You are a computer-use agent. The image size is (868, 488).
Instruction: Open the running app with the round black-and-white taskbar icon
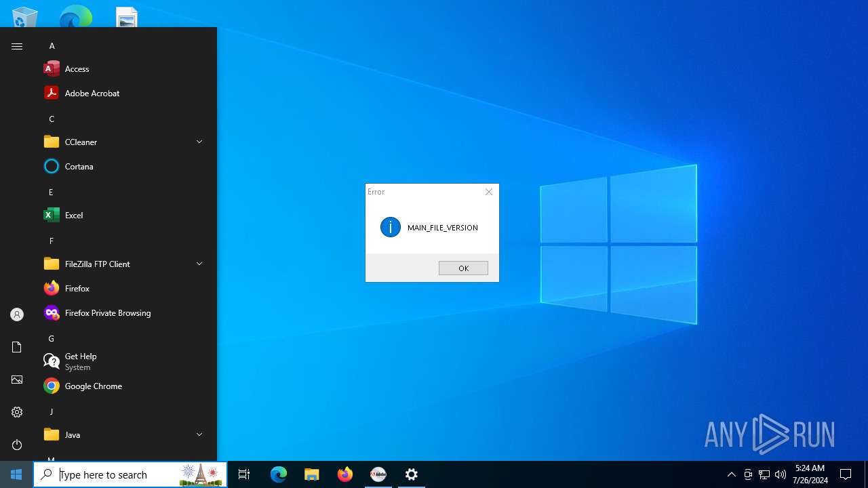[x=378, y=474]
